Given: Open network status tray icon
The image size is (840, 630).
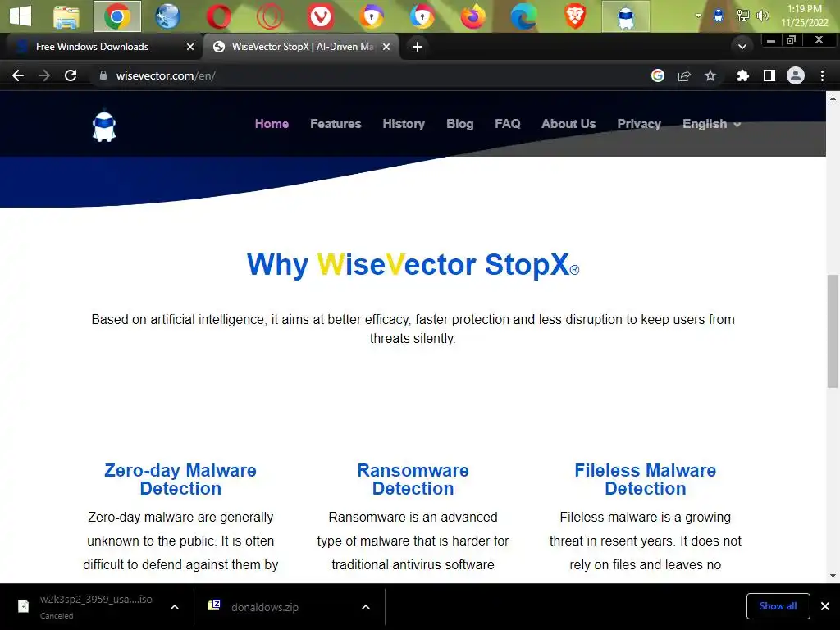Looking at the screenshot, I should point(742,16).
